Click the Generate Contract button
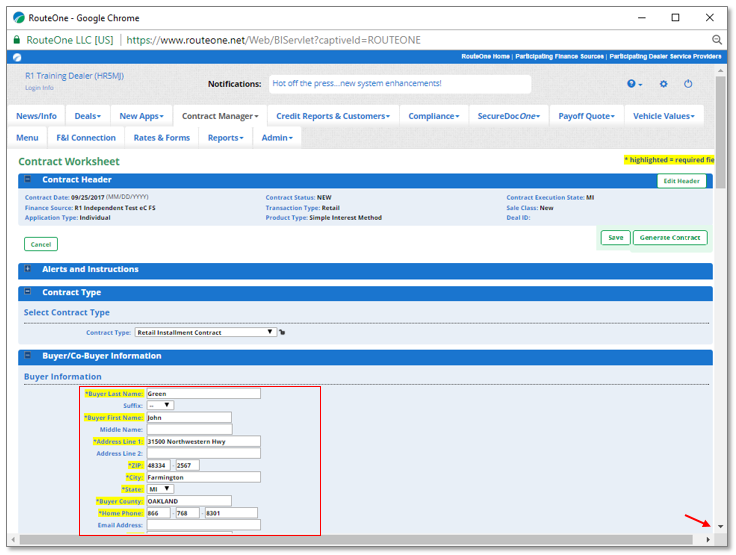This screenshot has width=736, height=555. 670,238
